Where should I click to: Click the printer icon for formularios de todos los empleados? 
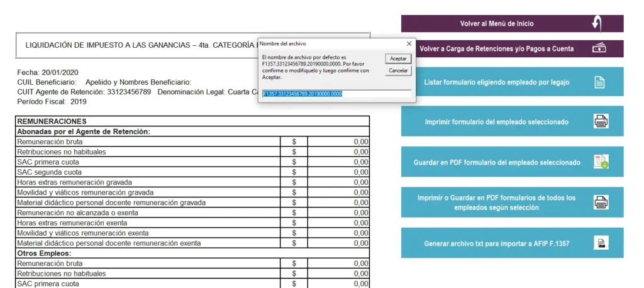tap(601, 202)
